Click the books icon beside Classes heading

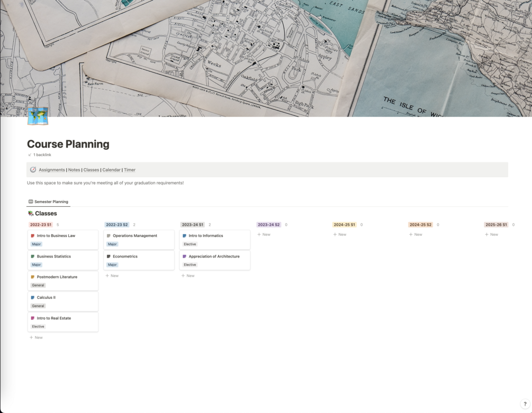(x=31, y=214)
